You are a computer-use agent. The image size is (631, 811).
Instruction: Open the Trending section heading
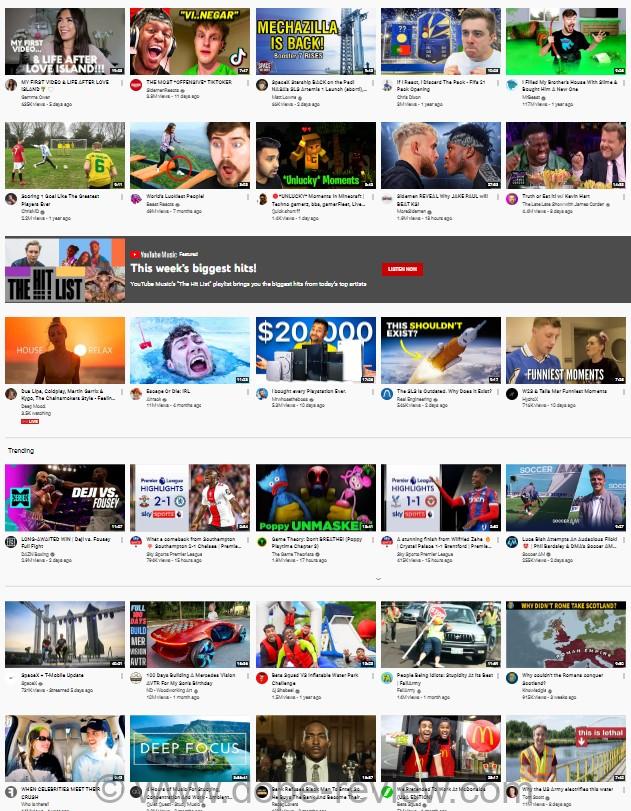[20, 451]
